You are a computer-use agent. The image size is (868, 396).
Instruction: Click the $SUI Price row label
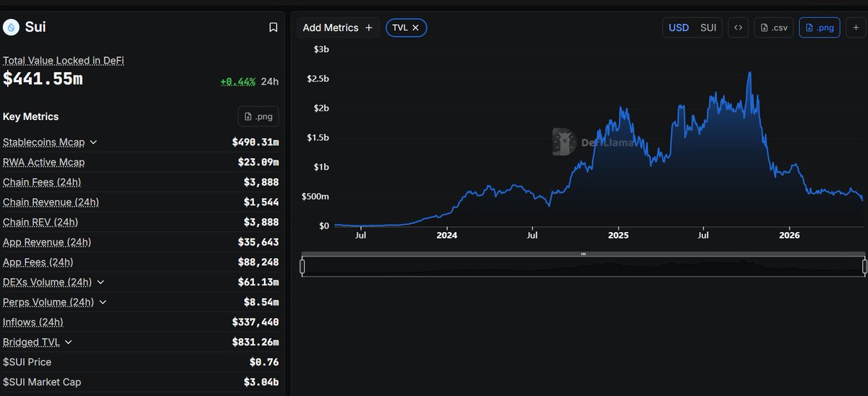[x=27, y=362]
